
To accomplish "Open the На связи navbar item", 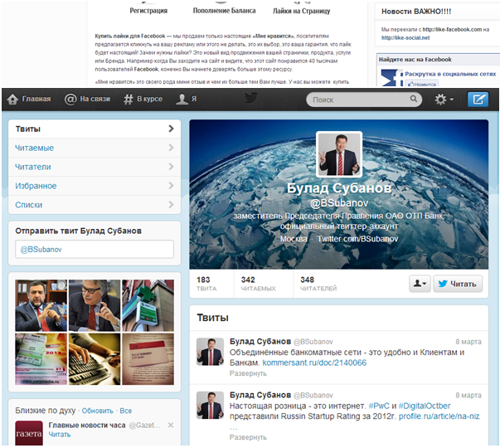I will [87, 100].
